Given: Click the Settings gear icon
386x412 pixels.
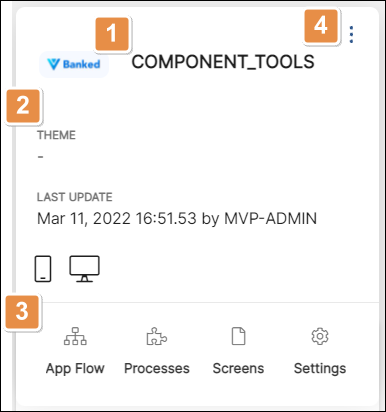Looking at the screenshot, I should click(320, 336).
